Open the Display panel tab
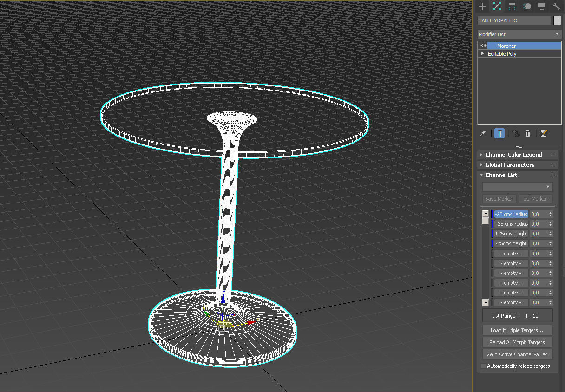Image resolution: width=565 pixels, height=392 pixels. 542,6
